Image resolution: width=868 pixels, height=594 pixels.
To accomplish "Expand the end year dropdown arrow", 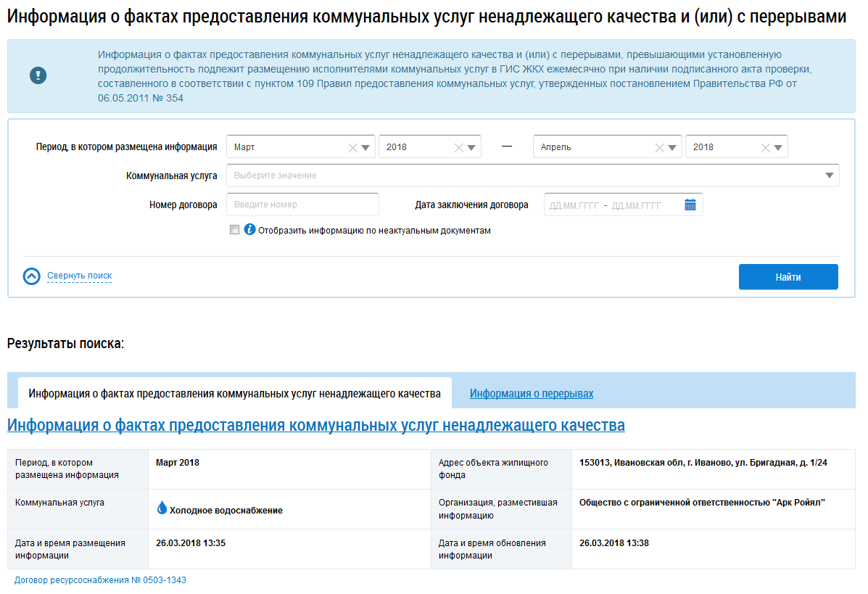I will tap(779, 147).
